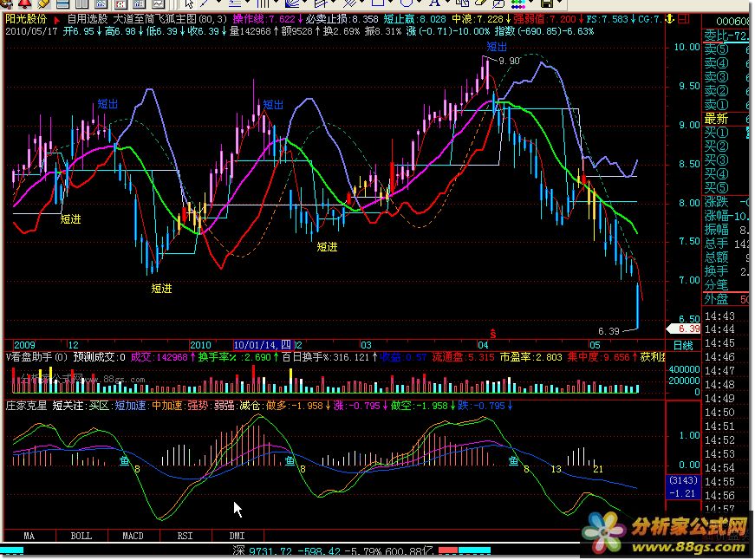Switch to the MACD indicator tab
Viewport: 755px width, 560px height.
133,536
